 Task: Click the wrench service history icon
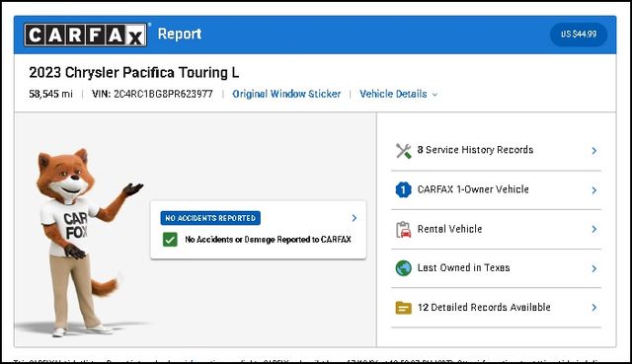click(403, 151)
